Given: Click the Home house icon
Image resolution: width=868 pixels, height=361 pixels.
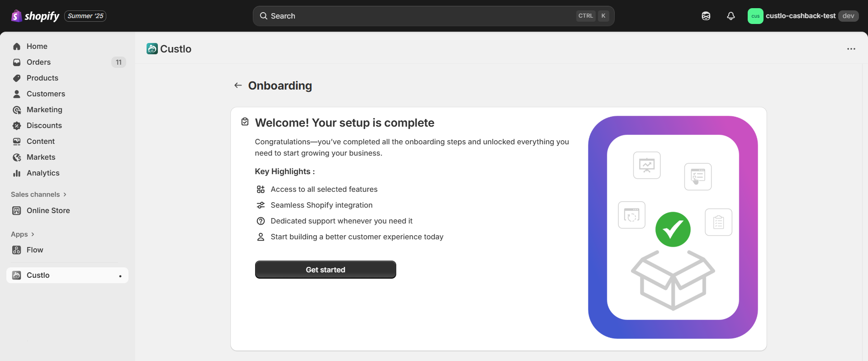Looking at the screenshot, I should click(x=17, y=46).
